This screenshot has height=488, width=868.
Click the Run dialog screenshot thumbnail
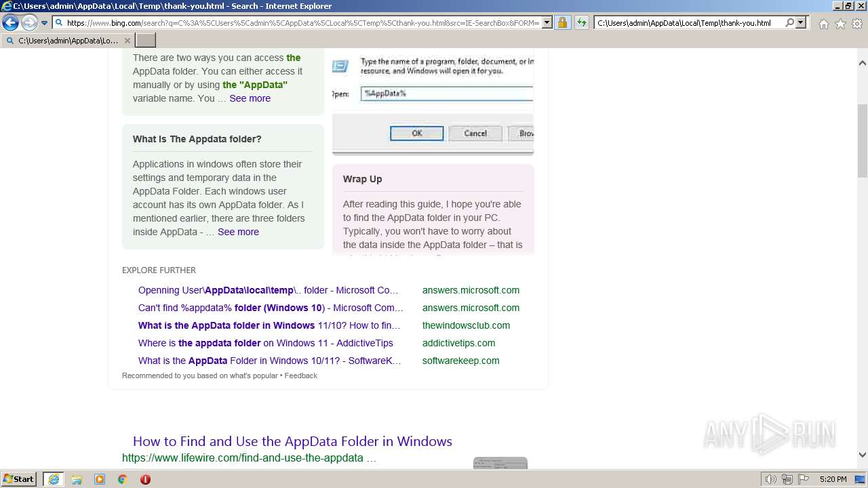(x=433, y=102)
